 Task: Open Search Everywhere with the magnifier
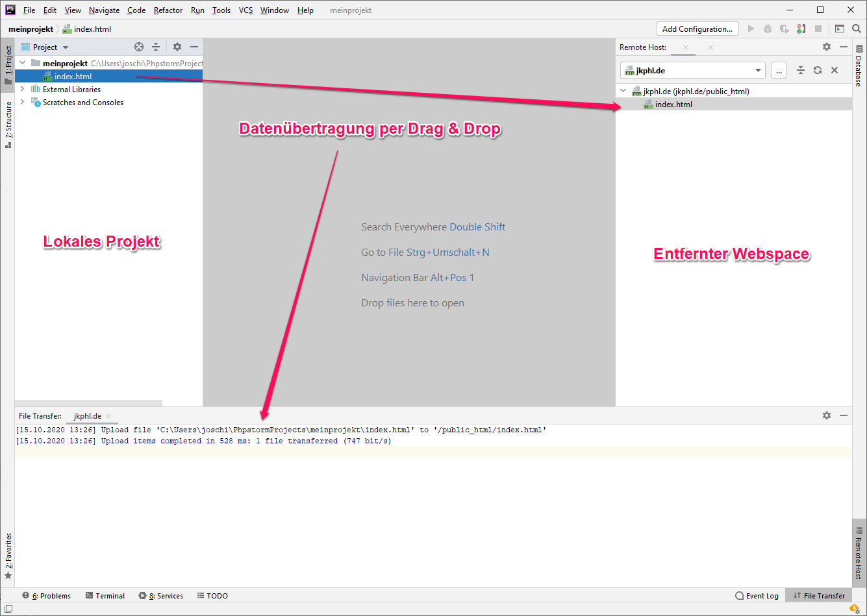click(x=857, y=29)
